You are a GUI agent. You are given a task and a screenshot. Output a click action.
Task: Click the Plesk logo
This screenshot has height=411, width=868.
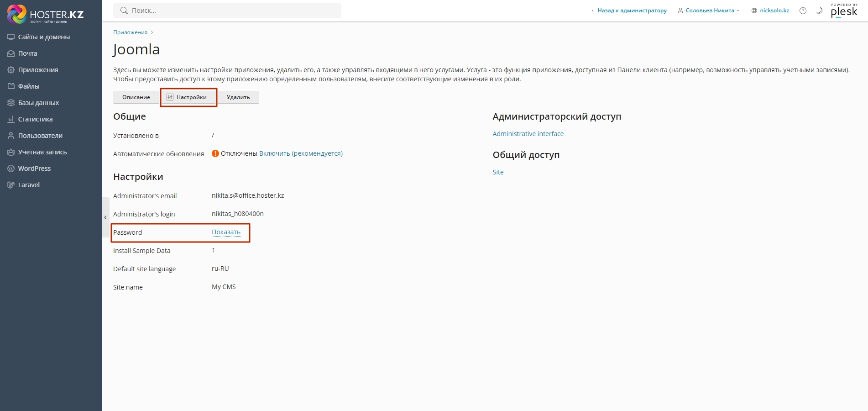(844, 11)
